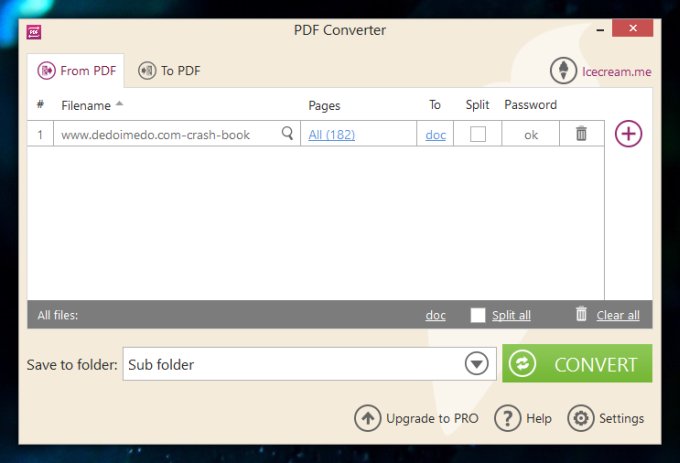Viewport: 680px width, 463px height.
Task: Click the Settings label
Action: (x=621, y=418)
